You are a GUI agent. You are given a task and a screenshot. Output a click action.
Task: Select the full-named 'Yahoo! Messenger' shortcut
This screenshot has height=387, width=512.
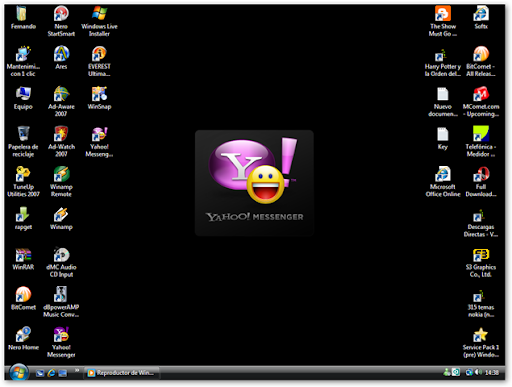61,342
